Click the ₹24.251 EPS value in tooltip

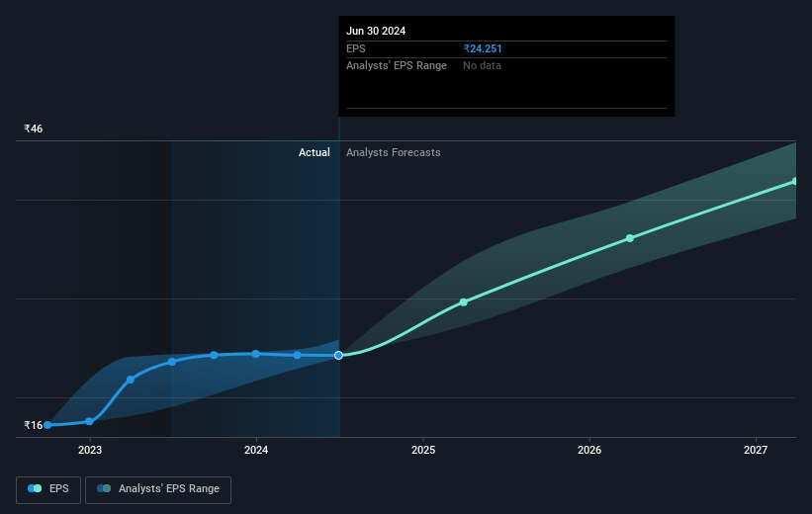click(x=483, y=48)
